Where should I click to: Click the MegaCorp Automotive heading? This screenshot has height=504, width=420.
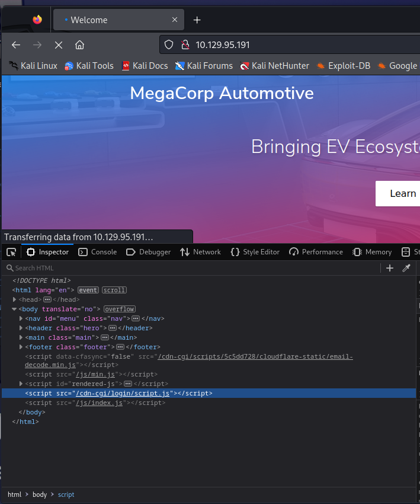[x=222, y=93]
